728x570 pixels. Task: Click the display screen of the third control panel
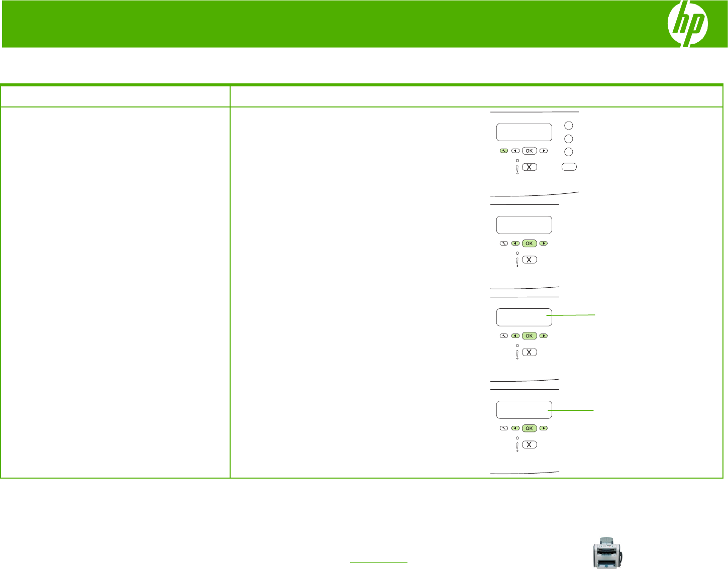[x=524, y=317]
